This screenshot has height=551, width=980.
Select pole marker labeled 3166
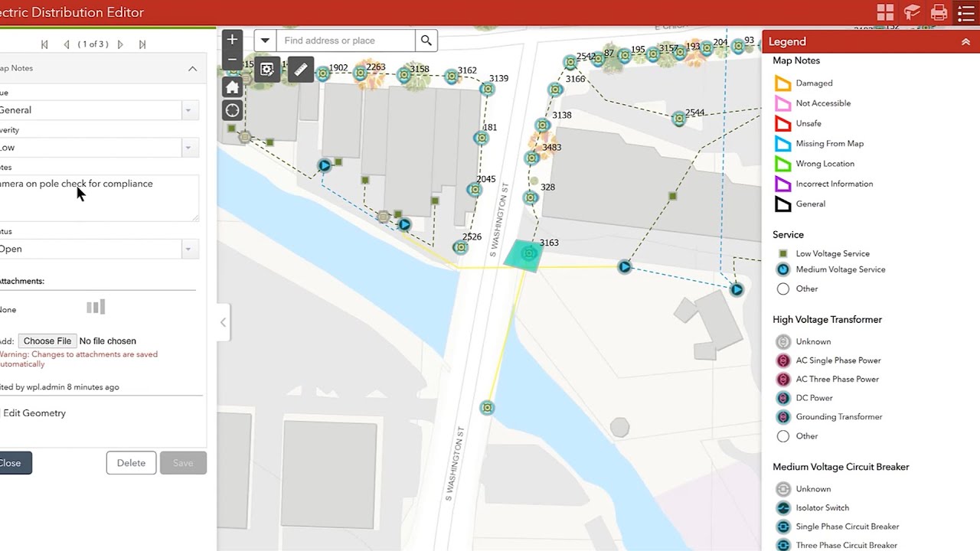coord(555,89)
